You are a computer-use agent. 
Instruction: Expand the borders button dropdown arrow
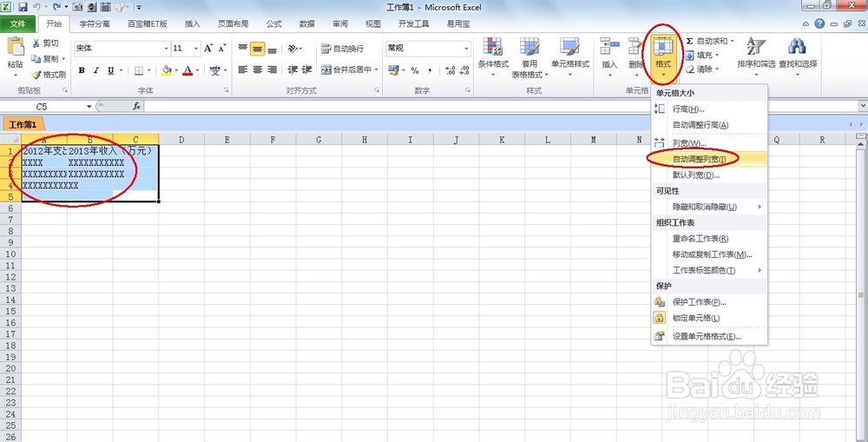click(x=149, y=70)
